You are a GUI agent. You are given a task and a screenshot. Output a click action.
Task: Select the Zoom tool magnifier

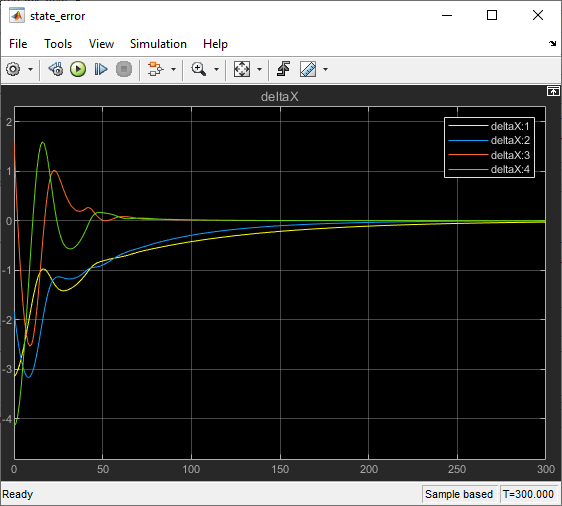[199, 69]
